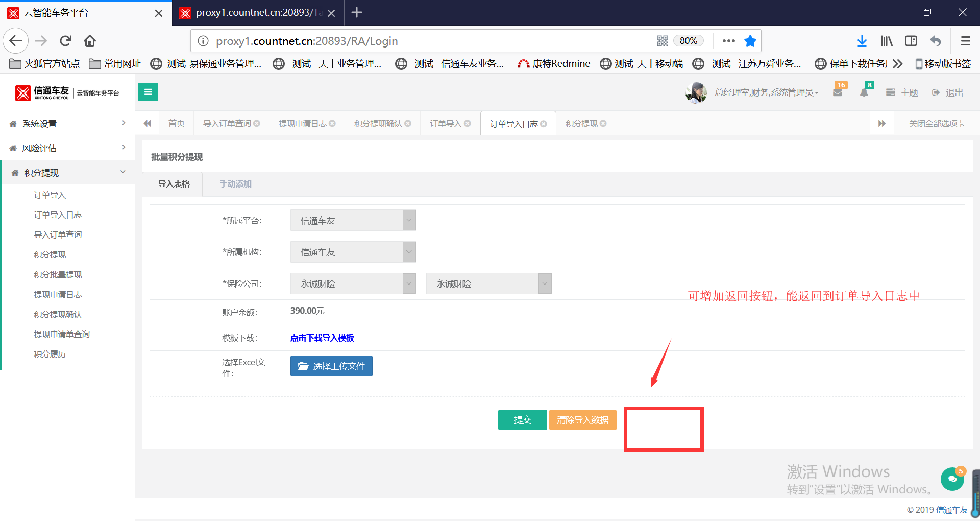Switch to the 积分提现确认 tab
The image size is (980, 521).
tap(378, 123)
